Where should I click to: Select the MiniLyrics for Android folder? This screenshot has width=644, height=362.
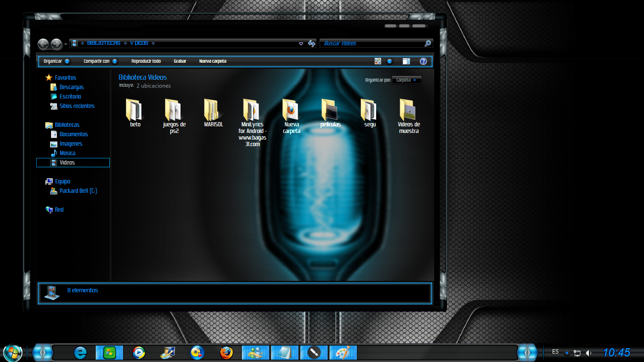click(x=252, y=123)
